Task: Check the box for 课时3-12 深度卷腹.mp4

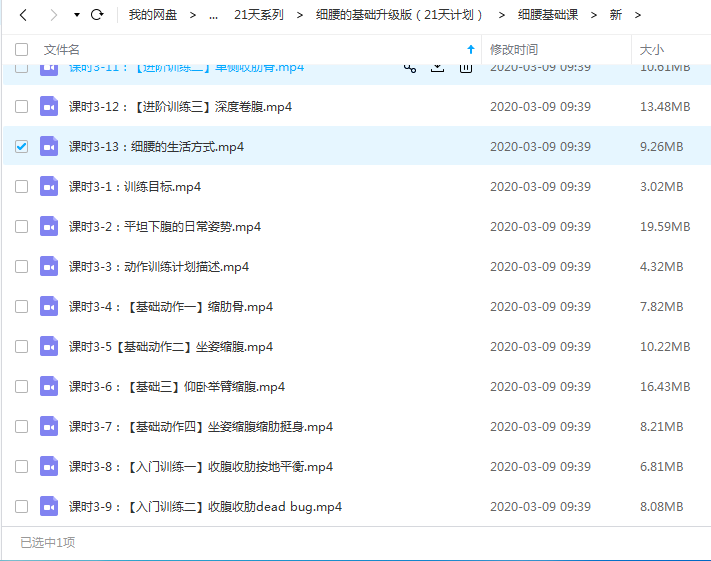Action: coord(22,106)
